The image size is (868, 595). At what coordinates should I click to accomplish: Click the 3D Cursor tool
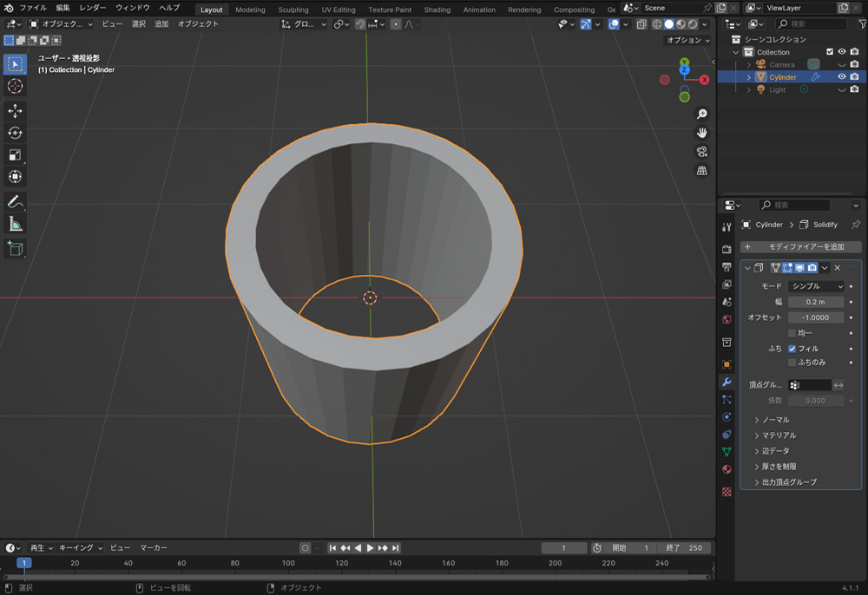tap(15, 86)
